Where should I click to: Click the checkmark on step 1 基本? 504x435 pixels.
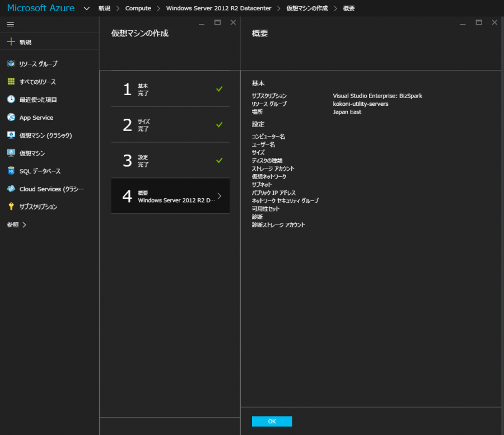tap(220, 89)
